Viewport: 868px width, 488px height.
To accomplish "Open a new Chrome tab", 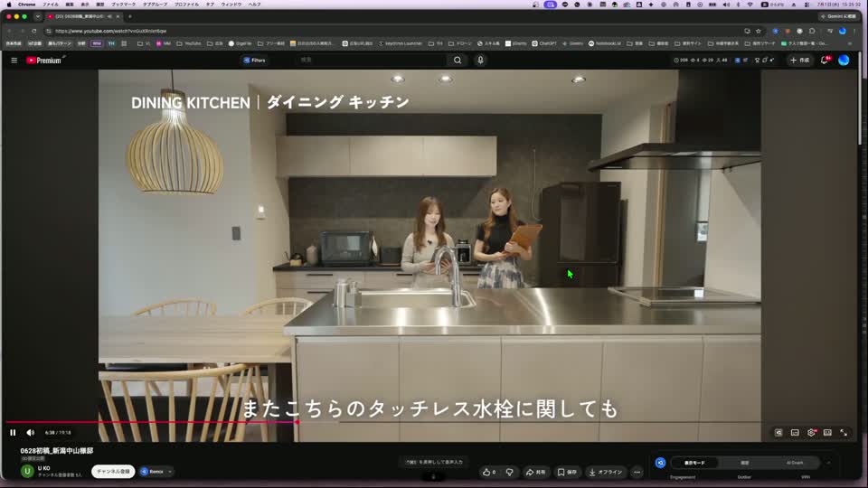I will [x=130, y=16].
